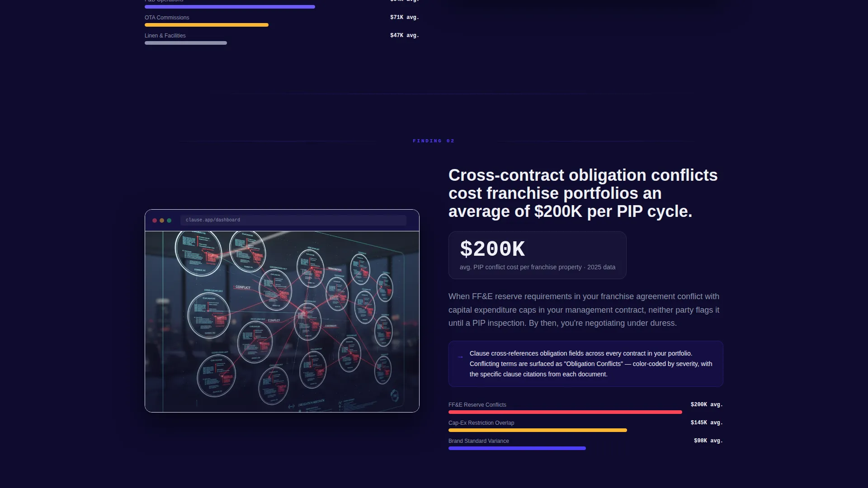The image size is (868, 488).
Task: Click the Cross-contract obligation conflicts heading
Action: pos(583,193)
